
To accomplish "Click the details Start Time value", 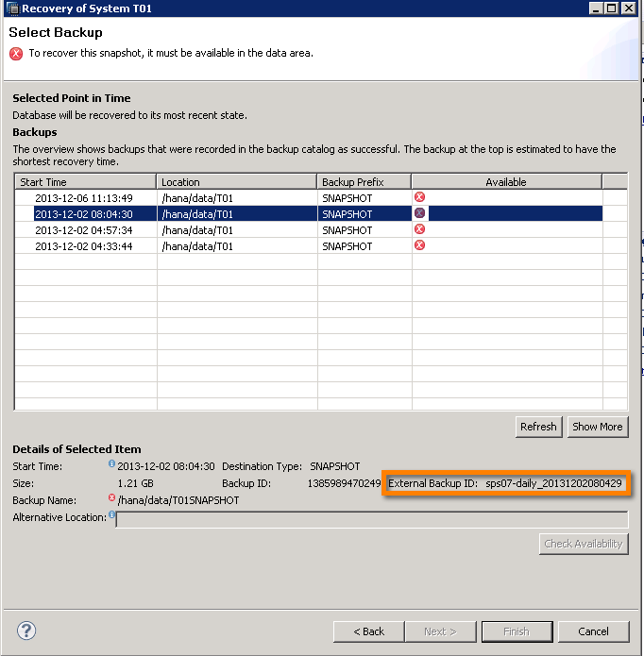I will click(165, 466).
